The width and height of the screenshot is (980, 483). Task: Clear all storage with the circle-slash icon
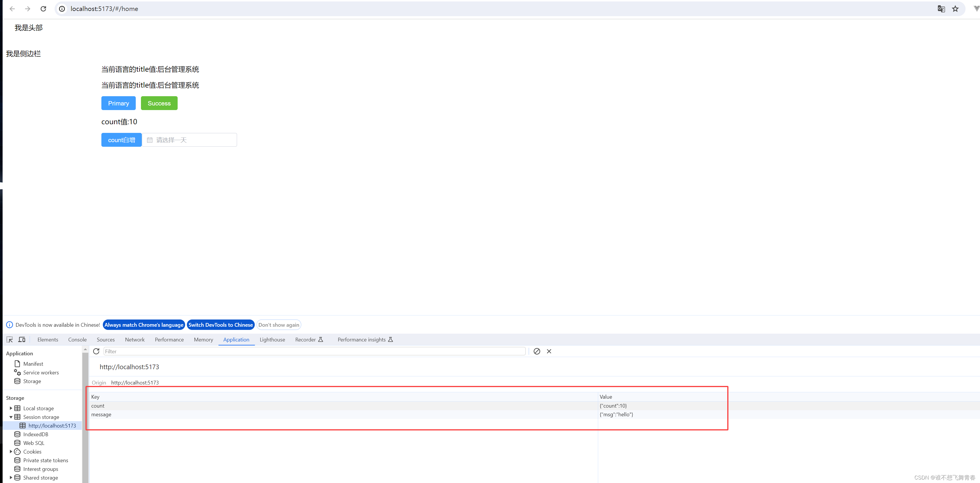point(536,351)
